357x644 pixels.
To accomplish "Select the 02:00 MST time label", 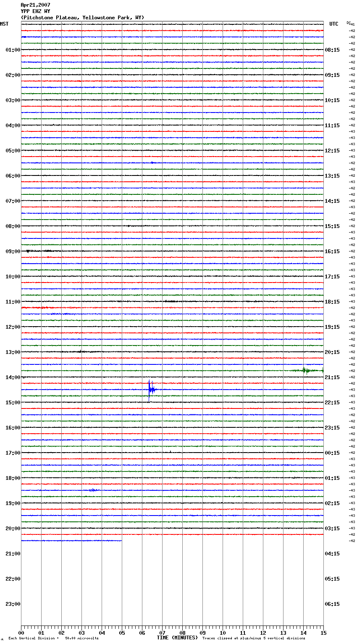I will (x=13, y=75).
